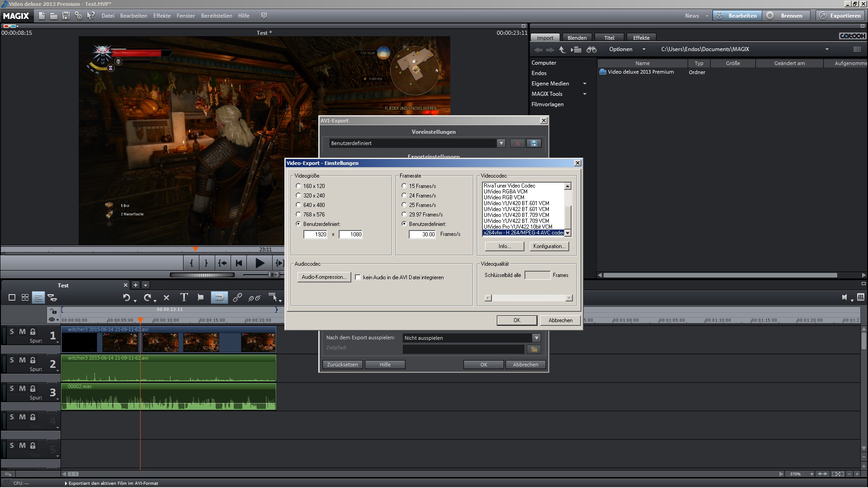Undo the last action in the timeline toolbar

[127, 297]
